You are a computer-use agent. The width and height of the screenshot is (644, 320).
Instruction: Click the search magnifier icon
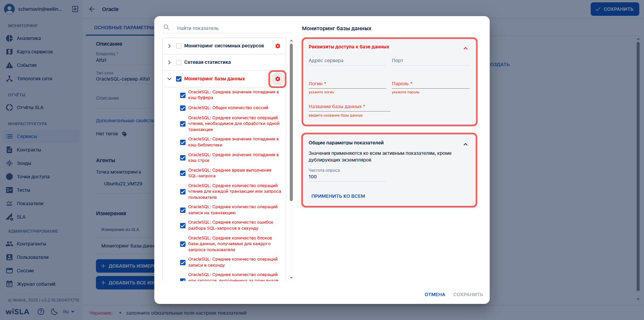pos(166,27)
